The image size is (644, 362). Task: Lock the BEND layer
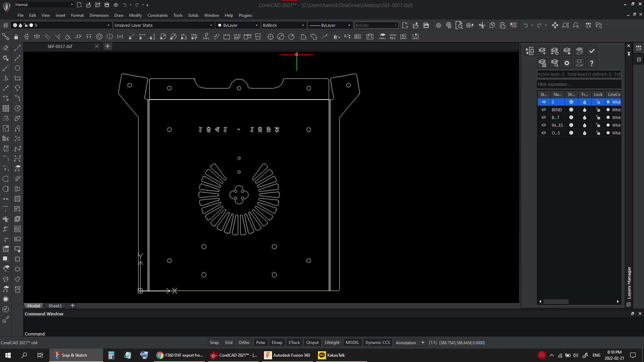(x=598, y=110)
